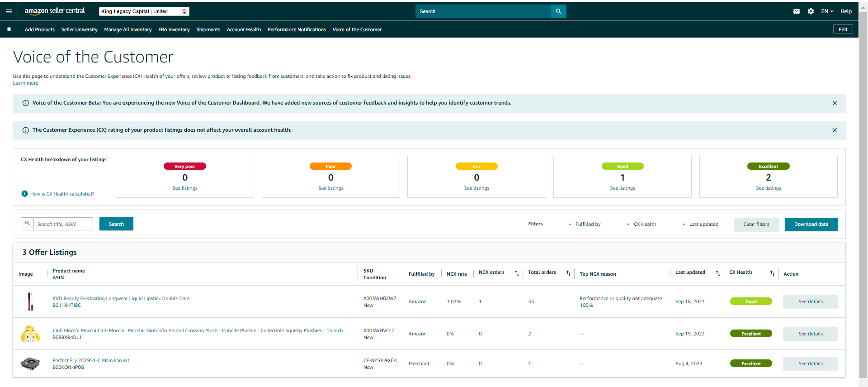Viewport: 868px width, 387px height.
Task: See details for Perfect Fry Fan Kit
Action: point(810,363)
